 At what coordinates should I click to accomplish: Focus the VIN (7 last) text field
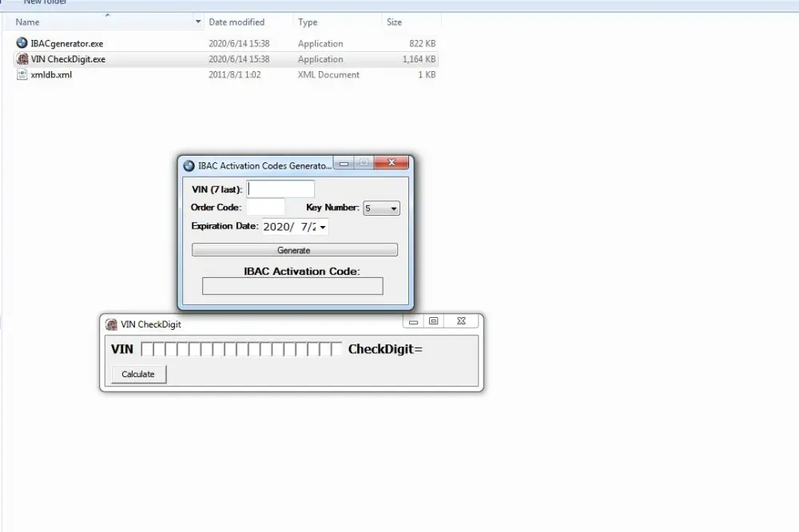click(x=281, y=189)
